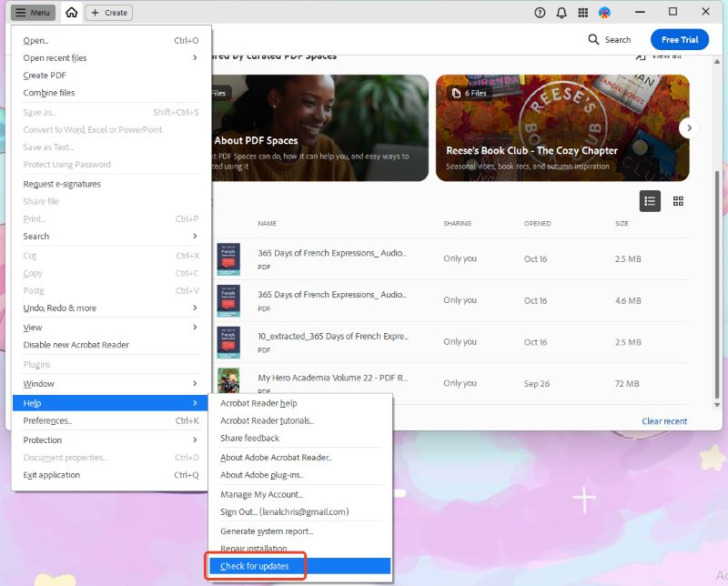Click the Clear recent link
This screenshot has height=586, width=728.
tap(664, 421)
